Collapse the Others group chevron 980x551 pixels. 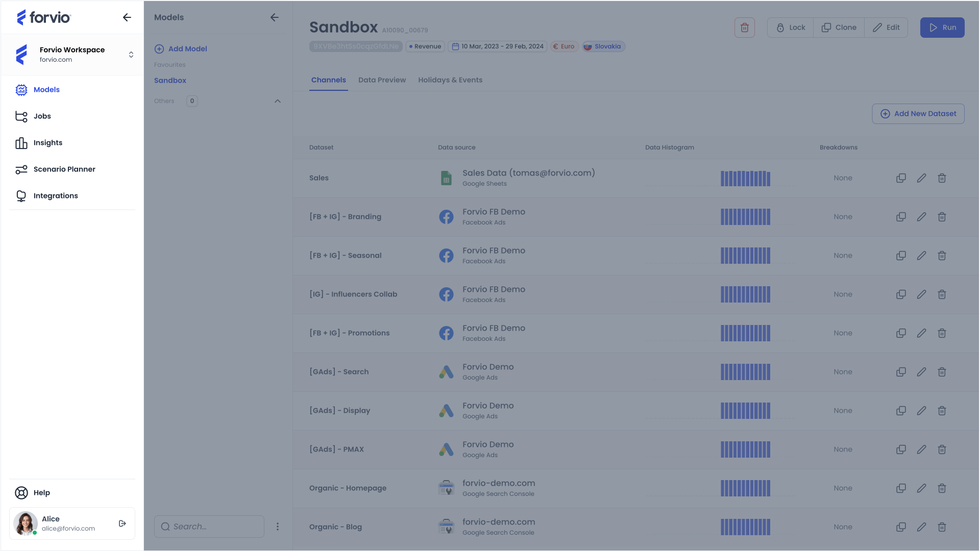tap(278, 101)
